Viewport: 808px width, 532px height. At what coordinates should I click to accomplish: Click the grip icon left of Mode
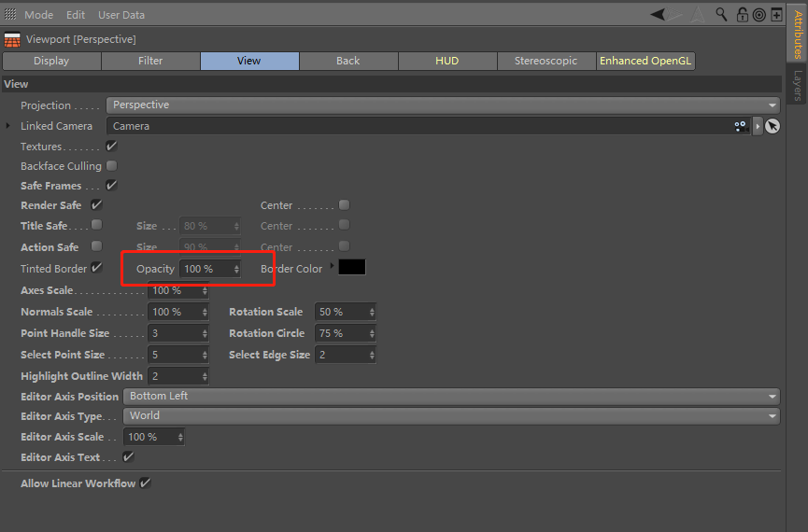click(11, 15)
